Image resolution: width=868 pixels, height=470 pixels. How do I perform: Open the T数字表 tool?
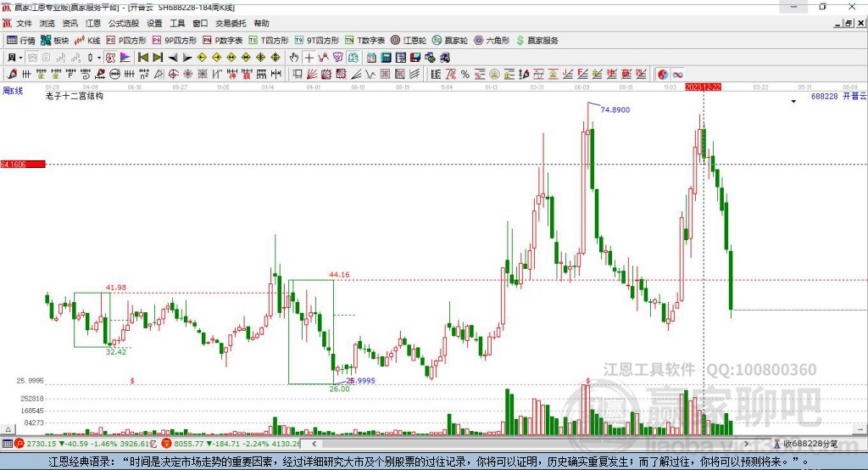[x=364, y=41]
